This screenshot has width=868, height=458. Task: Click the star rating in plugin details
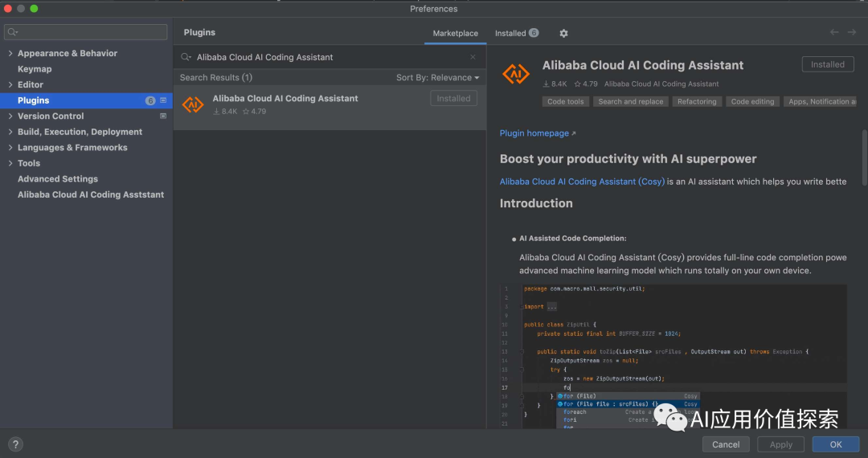pos(586,84)
